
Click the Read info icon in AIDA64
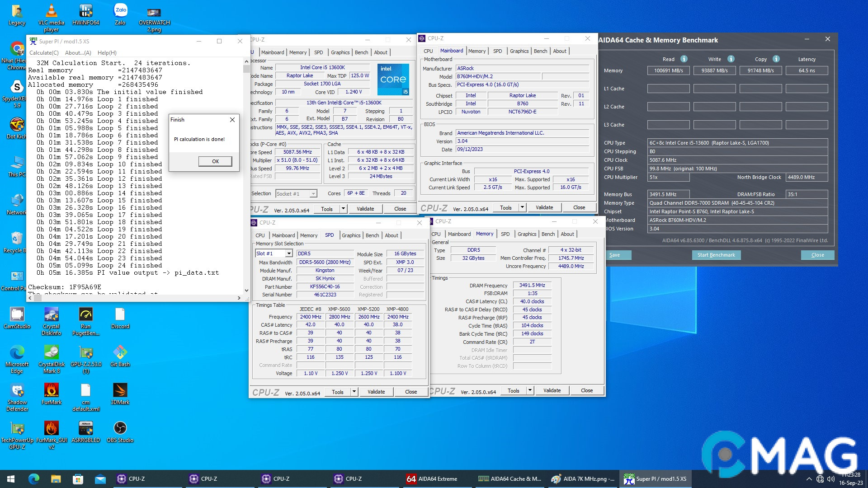coord(684,59)
